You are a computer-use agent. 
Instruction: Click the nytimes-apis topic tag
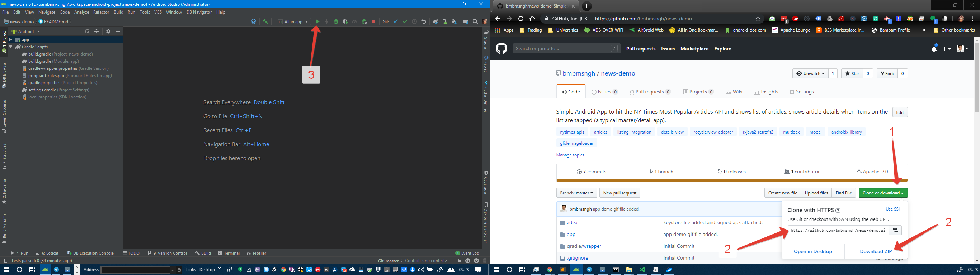(572, 132)
